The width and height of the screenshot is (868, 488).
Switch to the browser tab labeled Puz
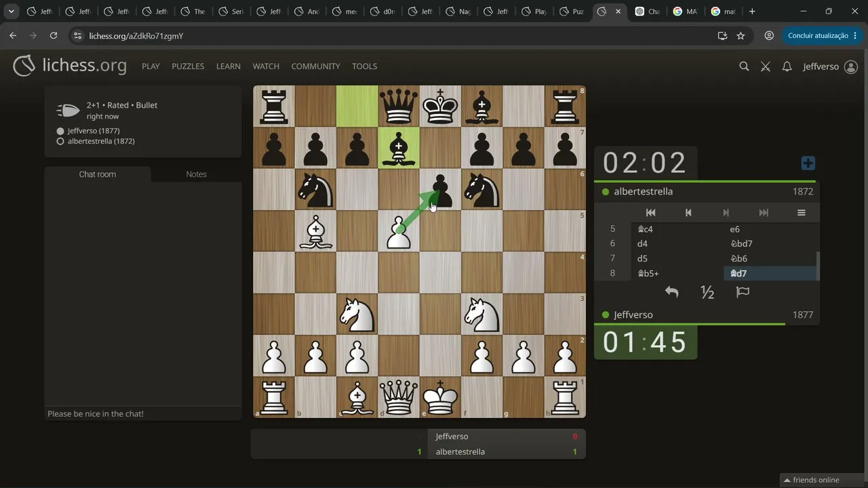(x=571, y=12)
